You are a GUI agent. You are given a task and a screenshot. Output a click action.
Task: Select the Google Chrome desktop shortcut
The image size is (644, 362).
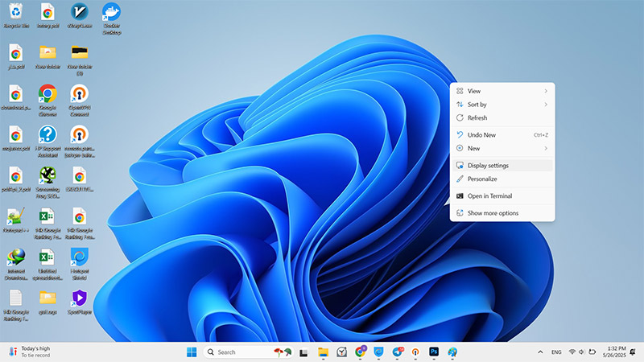point(47,101)
